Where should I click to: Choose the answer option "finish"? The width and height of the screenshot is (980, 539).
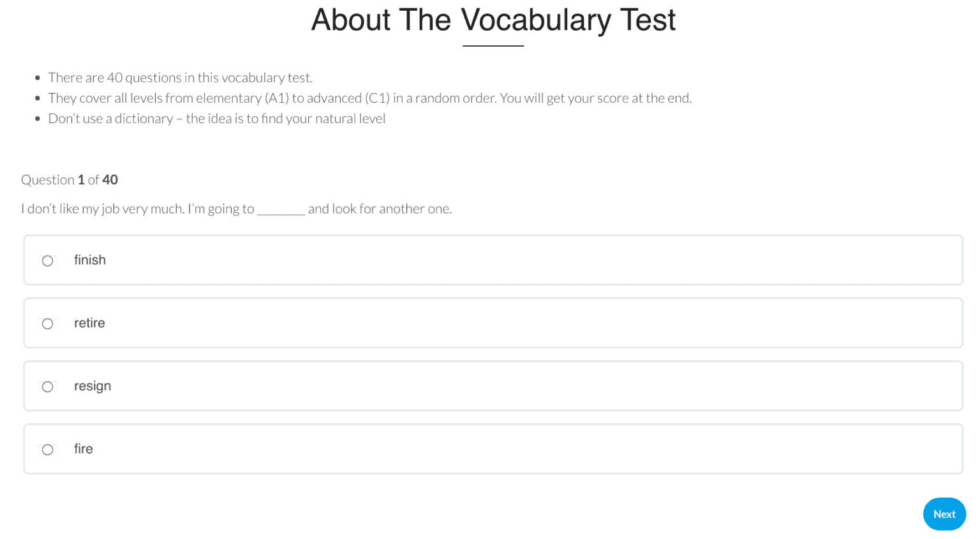coord(89,260)
